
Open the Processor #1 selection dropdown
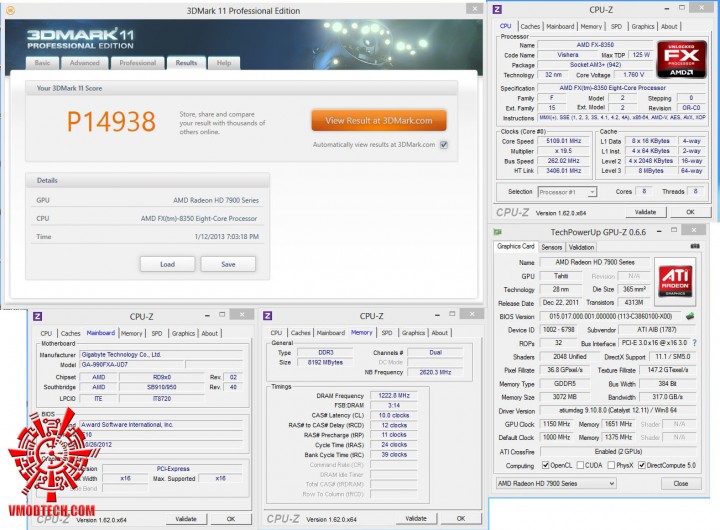[567, 192]
